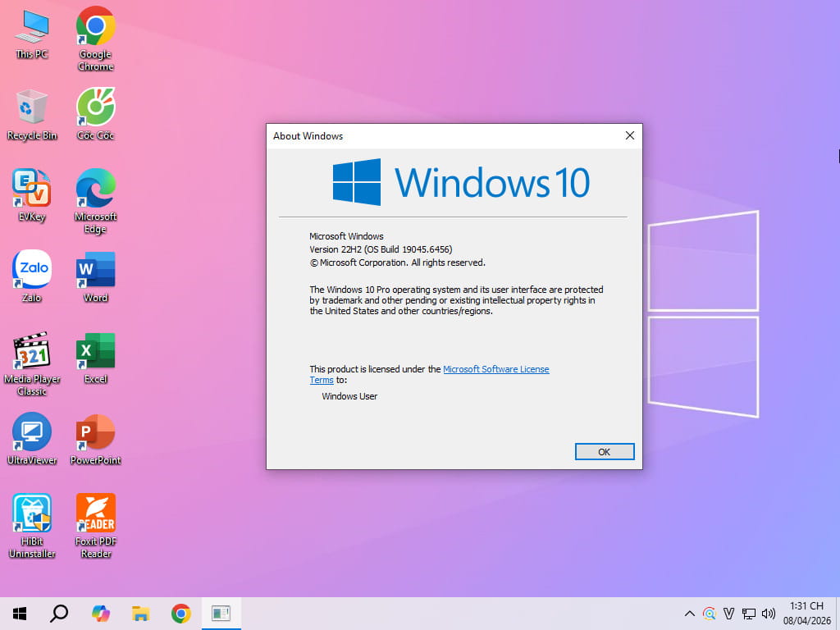Select the Media Player Classic shortcut
This screenshot has height=630, width=840.
[x=32, y=364]
